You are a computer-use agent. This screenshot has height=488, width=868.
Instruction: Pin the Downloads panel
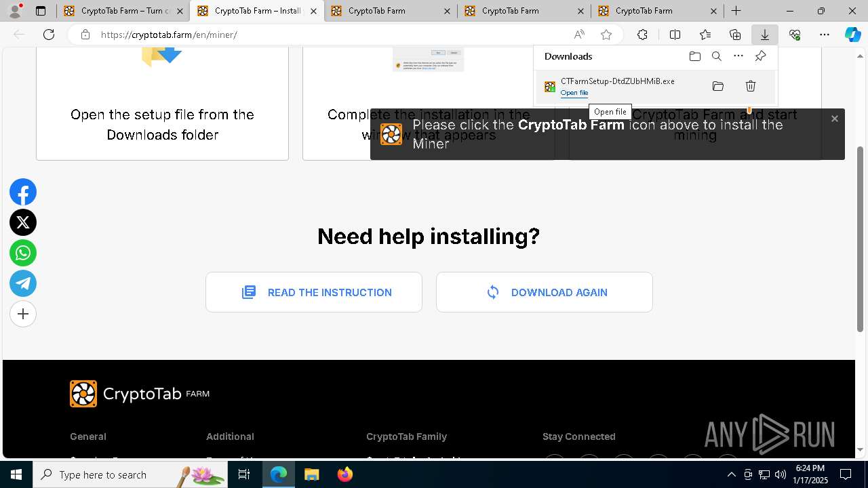[x=760, y=56]
